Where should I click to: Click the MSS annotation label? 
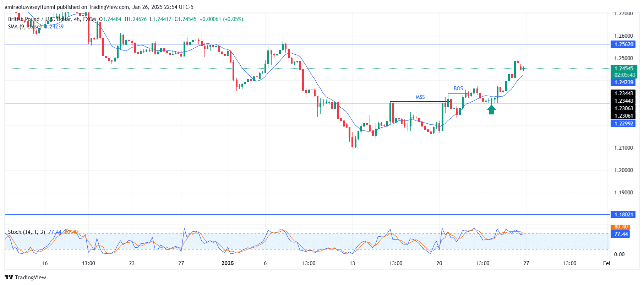(x=420, y=97)
